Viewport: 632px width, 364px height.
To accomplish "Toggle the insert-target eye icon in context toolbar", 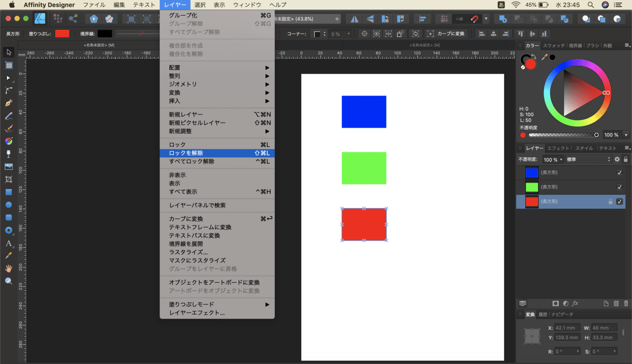I will [376, 34].
